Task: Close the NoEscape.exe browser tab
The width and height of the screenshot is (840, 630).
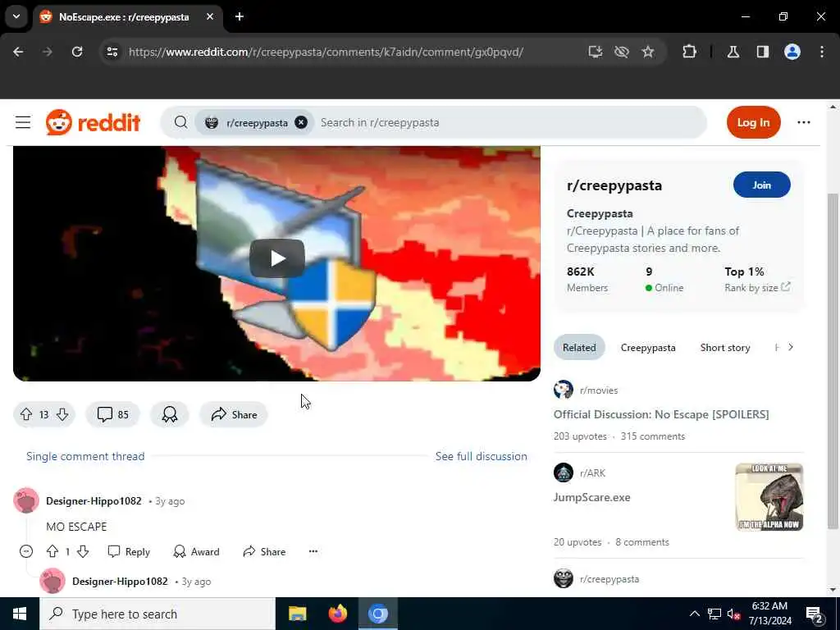Action: [x=210, y=16]
